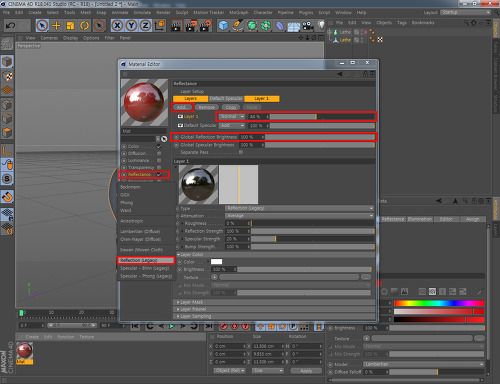Select the Live Selection tool
The image size is (500, 384).
[42, 25]
